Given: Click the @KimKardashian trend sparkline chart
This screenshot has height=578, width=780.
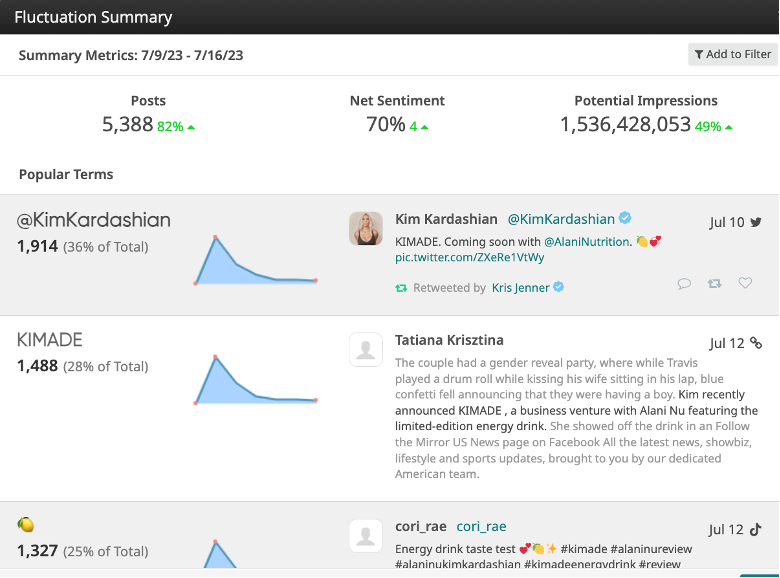Looking at the screenshot, I should 256,260.
